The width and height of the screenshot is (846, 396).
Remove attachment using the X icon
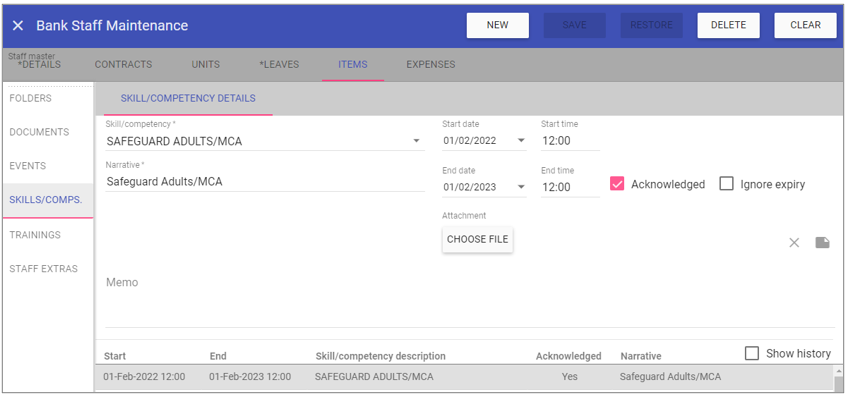[x=794, y=243]
